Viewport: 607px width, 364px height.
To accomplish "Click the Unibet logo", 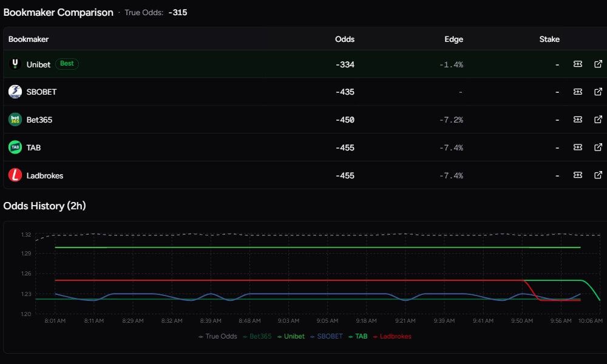I will click(14, 64).
